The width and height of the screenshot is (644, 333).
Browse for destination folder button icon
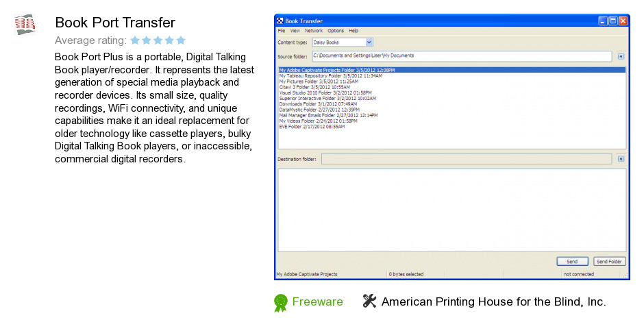point(621,159)
